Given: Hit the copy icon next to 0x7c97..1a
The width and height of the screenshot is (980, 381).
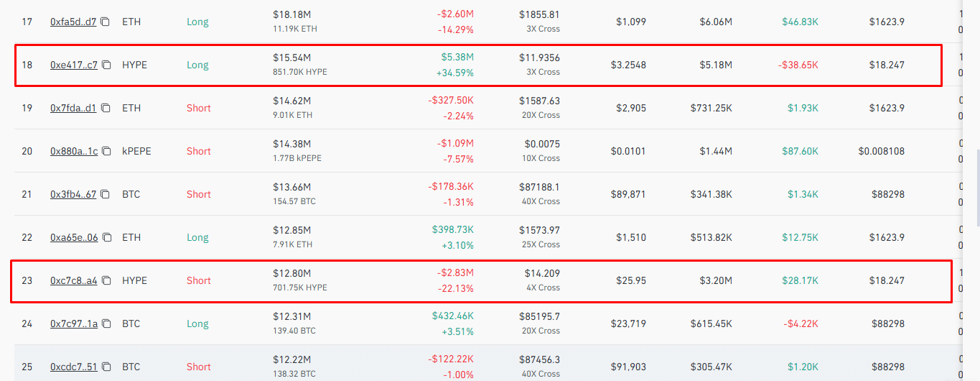Looking at the screenshot, I should [107, 324].
